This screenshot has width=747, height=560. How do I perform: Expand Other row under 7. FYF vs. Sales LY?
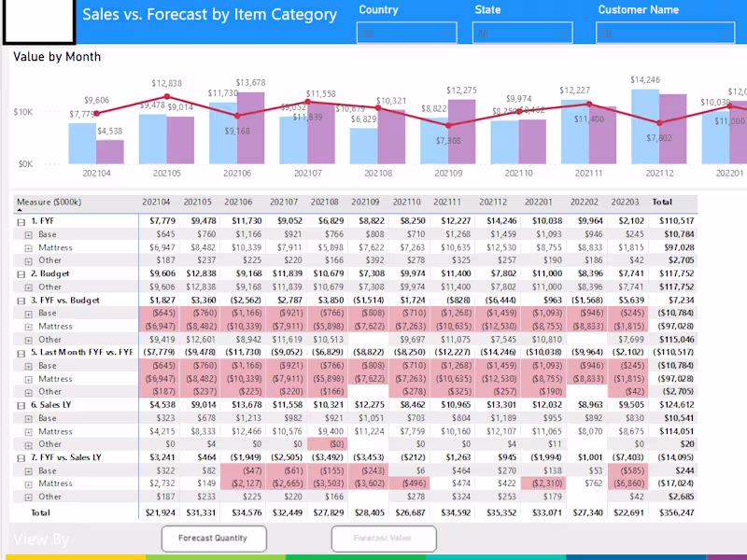point(29,497)
